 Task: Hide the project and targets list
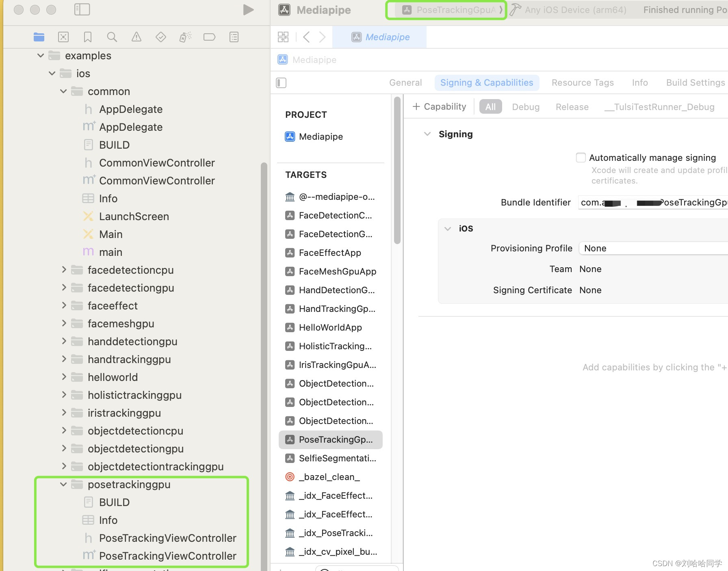pos(281,83)
